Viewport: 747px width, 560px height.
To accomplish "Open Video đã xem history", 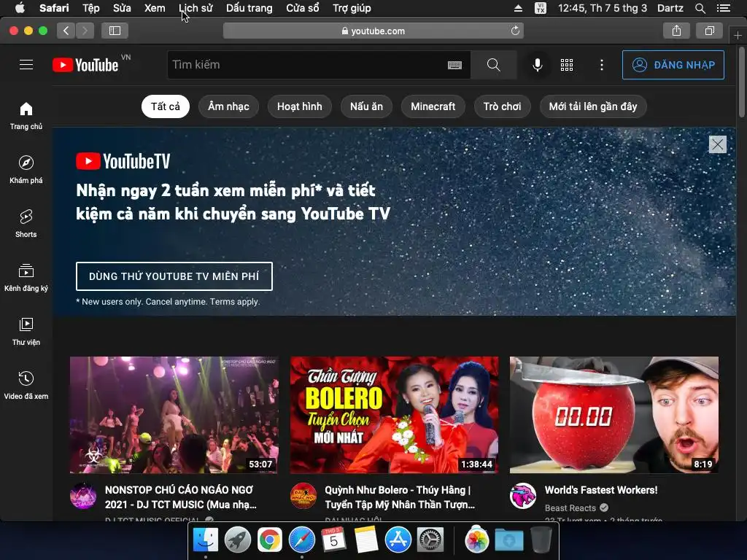I will pos(26,385).
